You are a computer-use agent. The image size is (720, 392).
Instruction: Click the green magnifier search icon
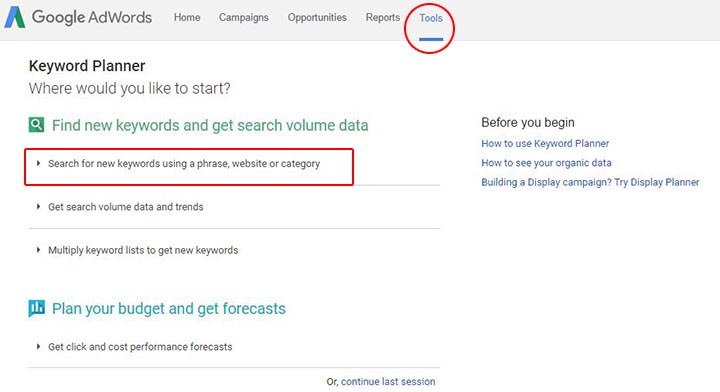(x=36, y=124)
